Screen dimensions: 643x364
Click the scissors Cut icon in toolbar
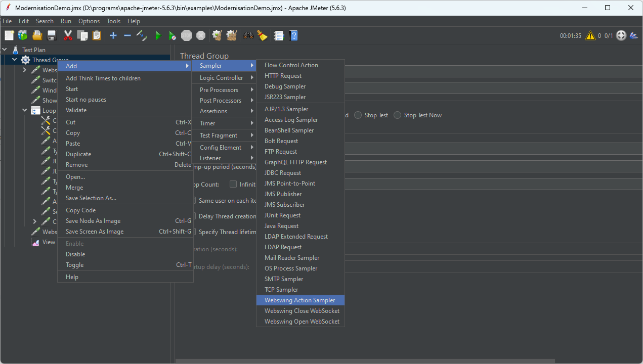pos(68,35)
